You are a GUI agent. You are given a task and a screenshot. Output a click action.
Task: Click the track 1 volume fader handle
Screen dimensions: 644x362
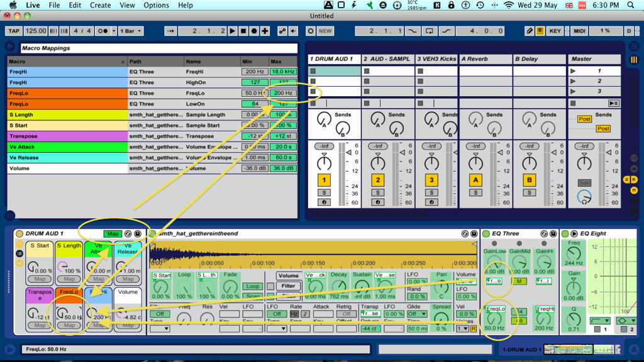pos(349,152)
